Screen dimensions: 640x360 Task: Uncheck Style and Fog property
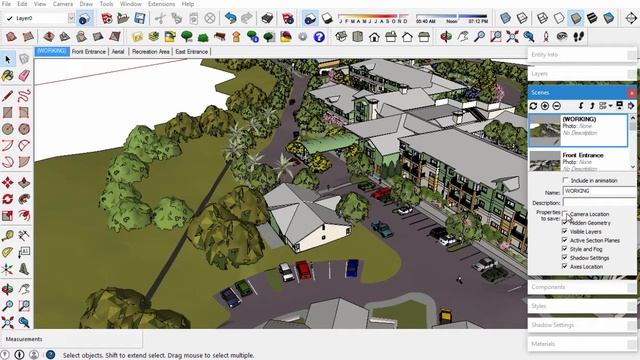[565, 249]
